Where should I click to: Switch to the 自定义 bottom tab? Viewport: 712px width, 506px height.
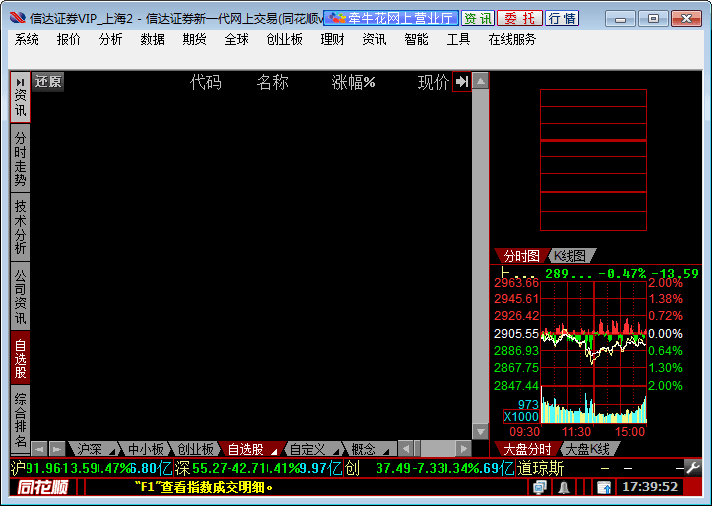(307, 449)
